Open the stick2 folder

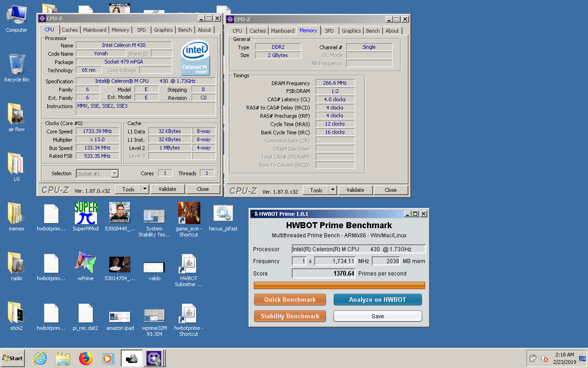point(17,316)
